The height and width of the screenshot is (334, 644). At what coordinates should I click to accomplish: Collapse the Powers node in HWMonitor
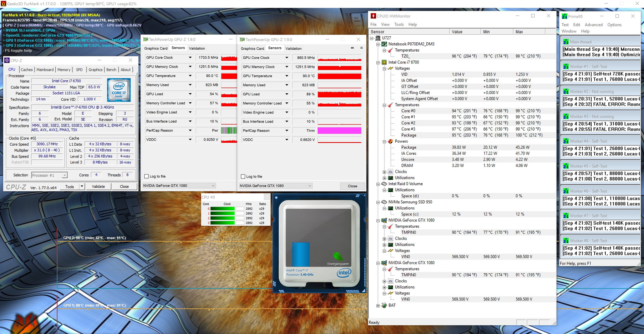tap(384, 142)
